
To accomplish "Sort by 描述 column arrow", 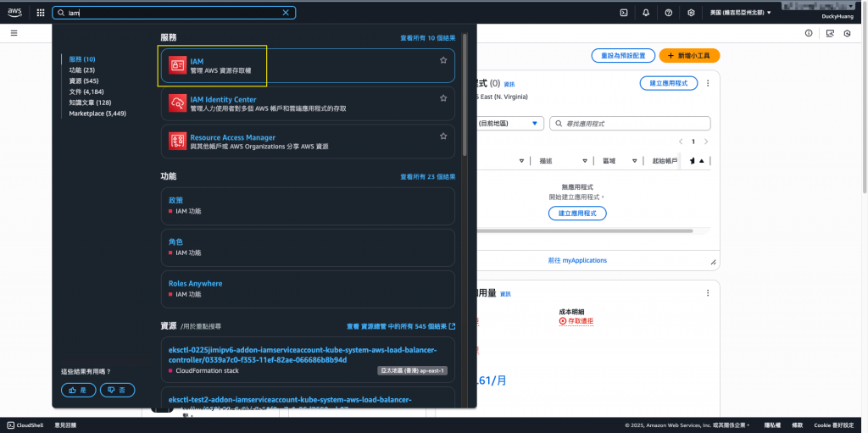I will coord(585,161).
